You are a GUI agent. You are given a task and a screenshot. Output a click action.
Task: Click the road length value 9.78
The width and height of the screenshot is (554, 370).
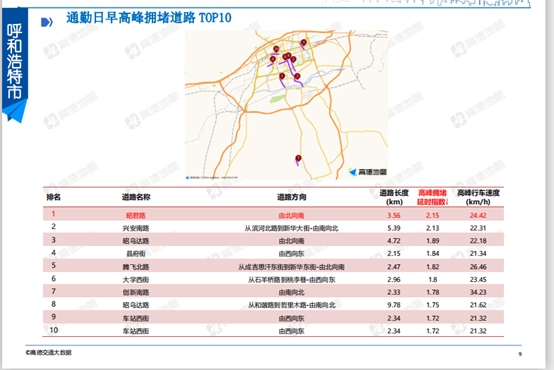394,305
